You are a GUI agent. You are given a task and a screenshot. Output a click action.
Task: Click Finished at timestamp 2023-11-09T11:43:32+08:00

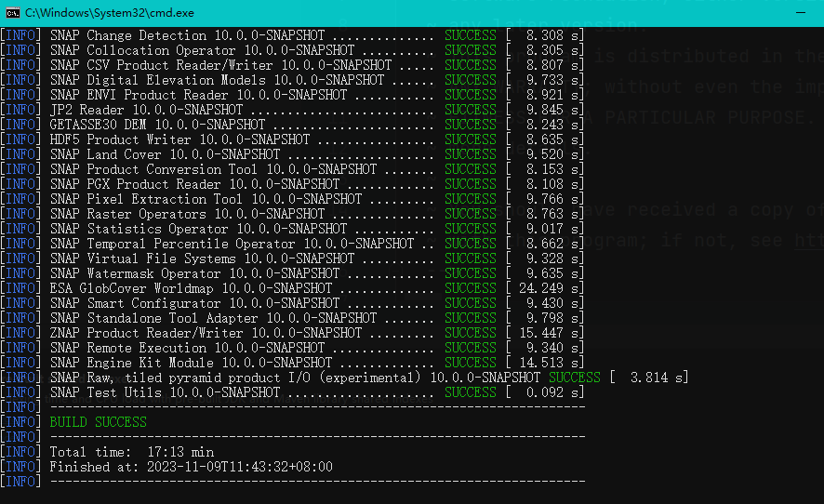(x=240, y=467)
